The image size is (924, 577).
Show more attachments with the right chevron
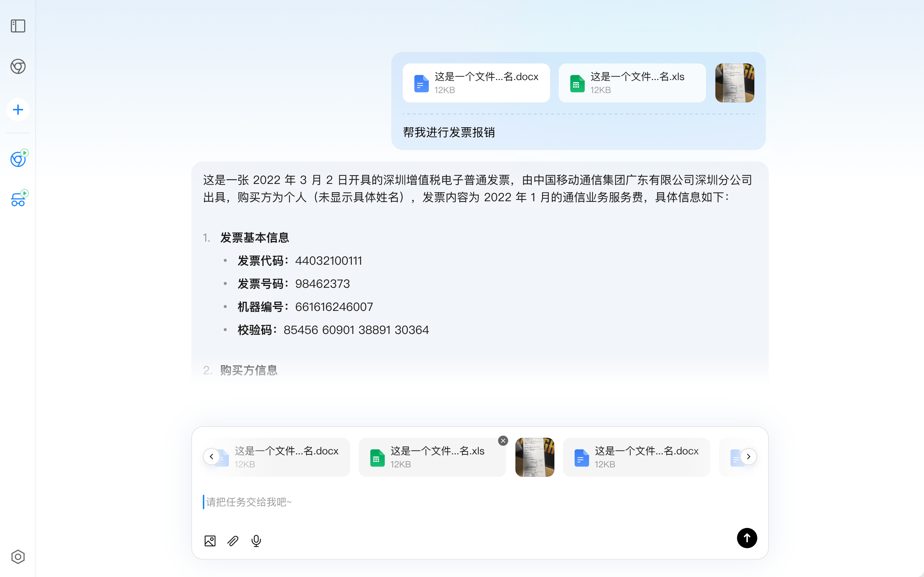[x=748, y=457]
